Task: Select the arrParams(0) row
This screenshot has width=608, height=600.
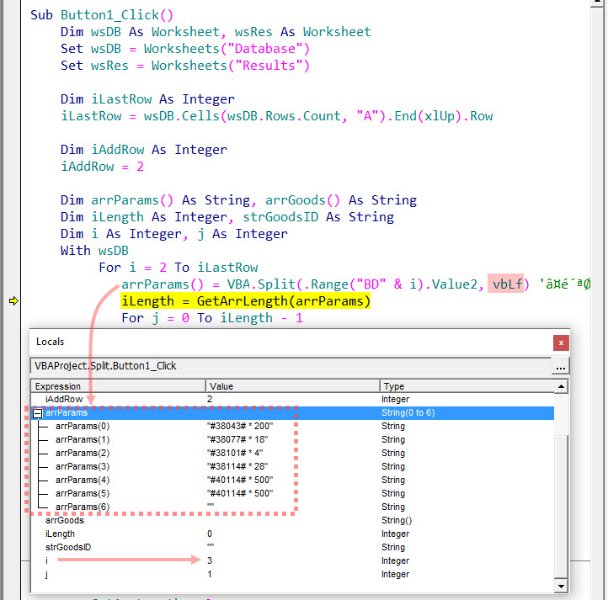Action: click(x=83, y=425)
